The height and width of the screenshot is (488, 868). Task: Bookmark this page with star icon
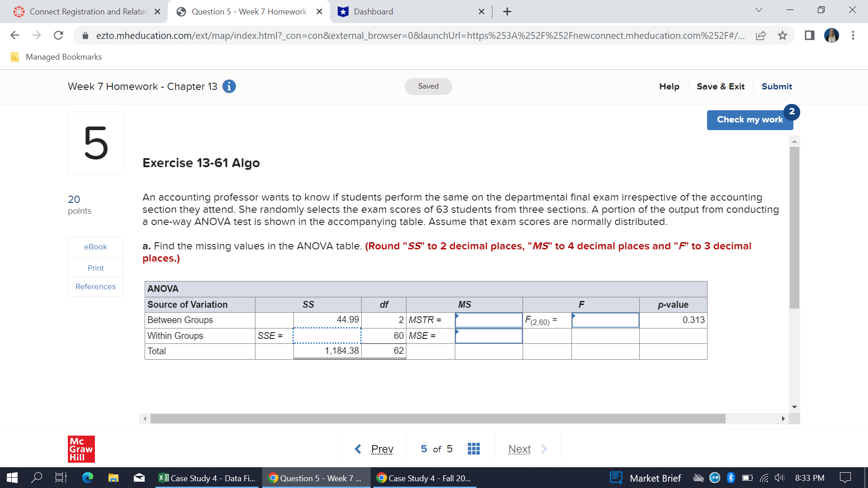[x=783, y=35]
